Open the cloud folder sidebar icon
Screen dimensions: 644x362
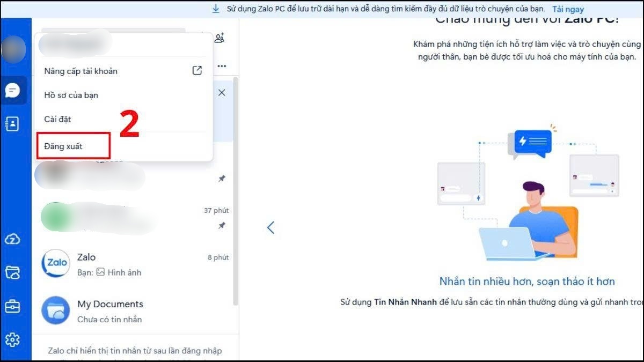point(12,272)
